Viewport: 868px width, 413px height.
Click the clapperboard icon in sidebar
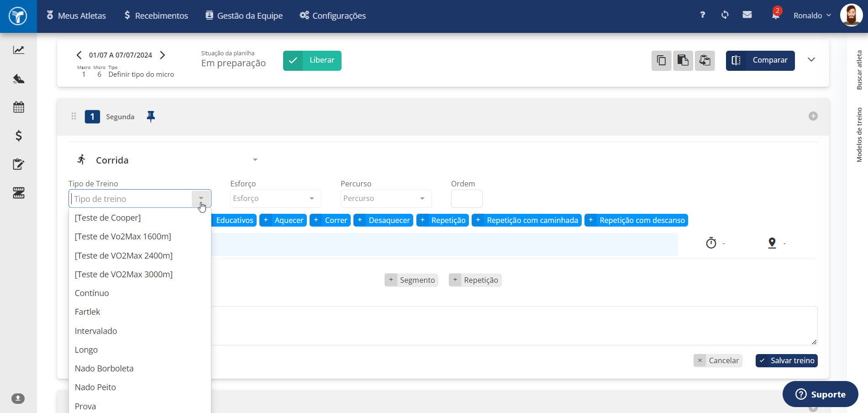(18, 193)
